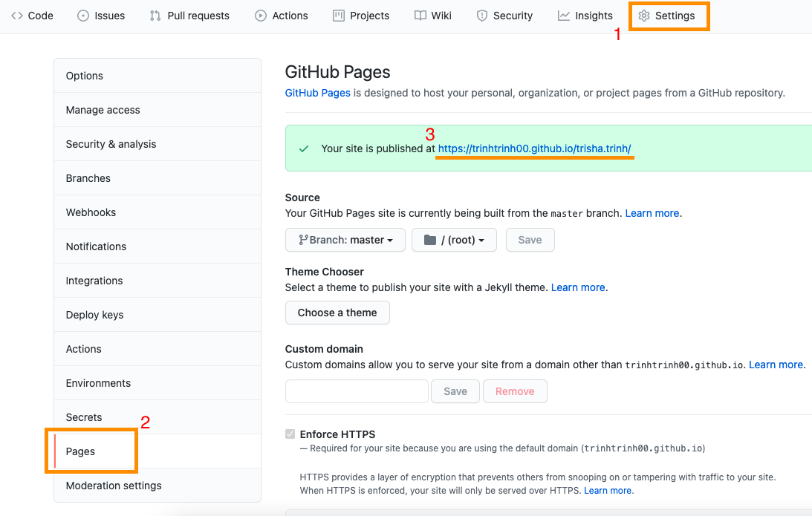Click the Issues circle icon

[83, 16]
